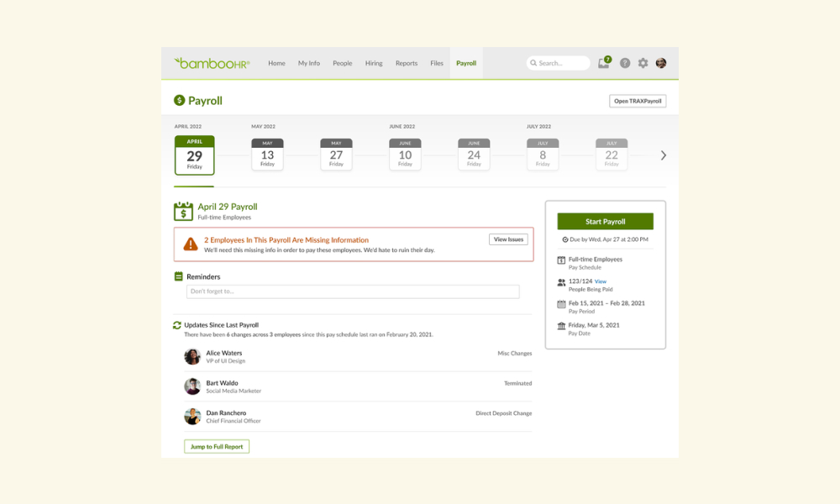Click the Pay Period calendar icon
The image size is (840, 504).
point(561,304)
